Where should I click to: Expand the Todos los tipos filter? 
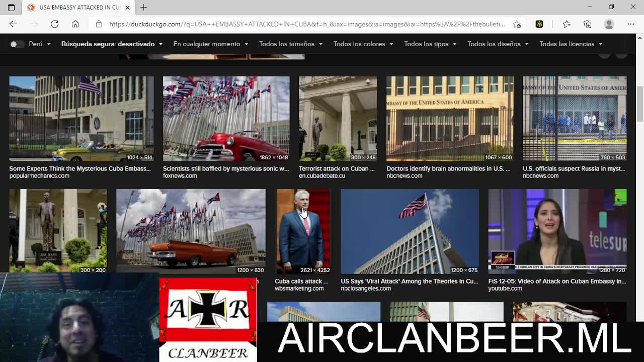pos(430,44)
